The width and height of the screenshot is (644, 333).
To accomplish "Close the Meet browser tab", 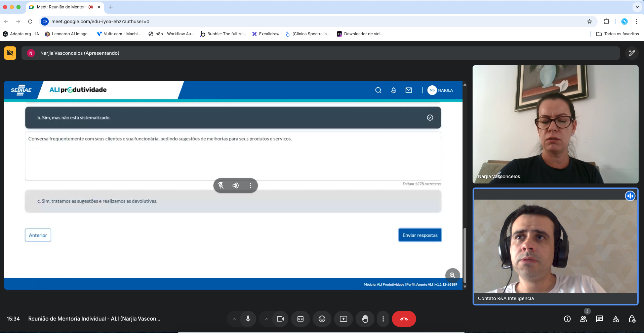I will (x=99, y=7).
